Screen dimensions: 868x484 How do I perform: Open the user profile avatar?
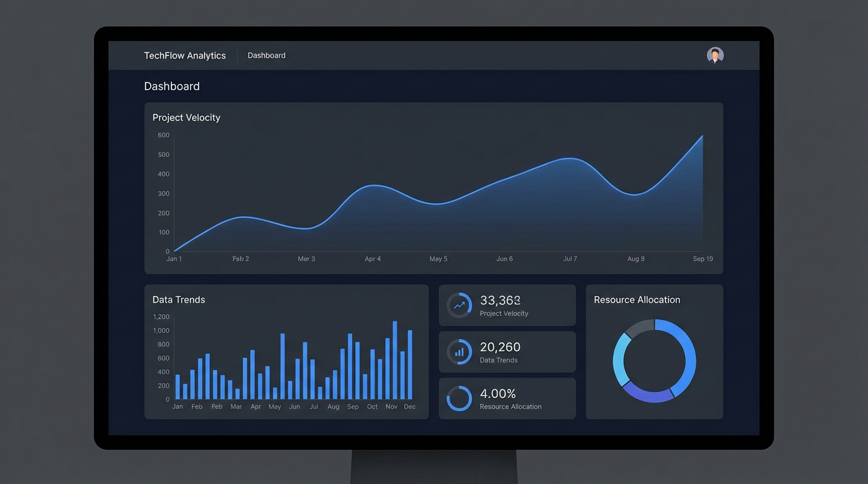(715, 55)
